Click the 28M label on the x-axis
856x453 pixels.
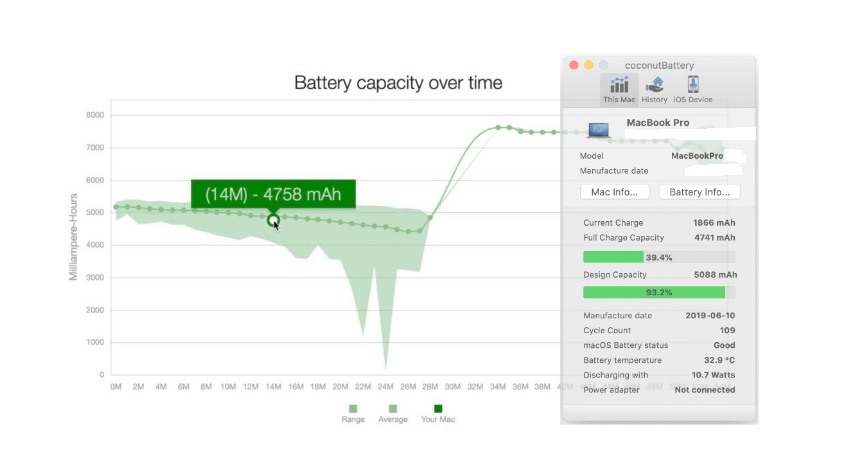pos(430,386)
